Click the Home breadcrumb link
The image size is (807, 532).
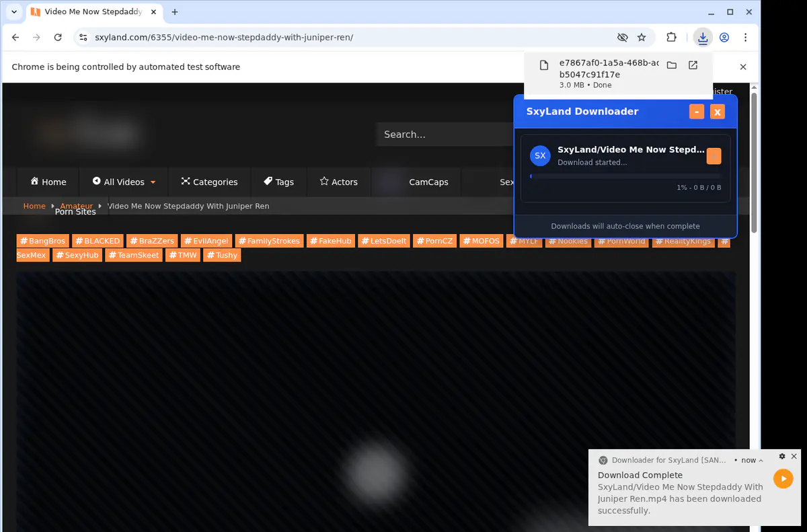(34, 206)
